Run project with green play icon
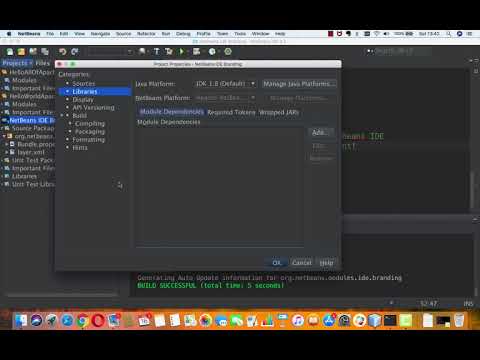480x360 pixels. 182,52
